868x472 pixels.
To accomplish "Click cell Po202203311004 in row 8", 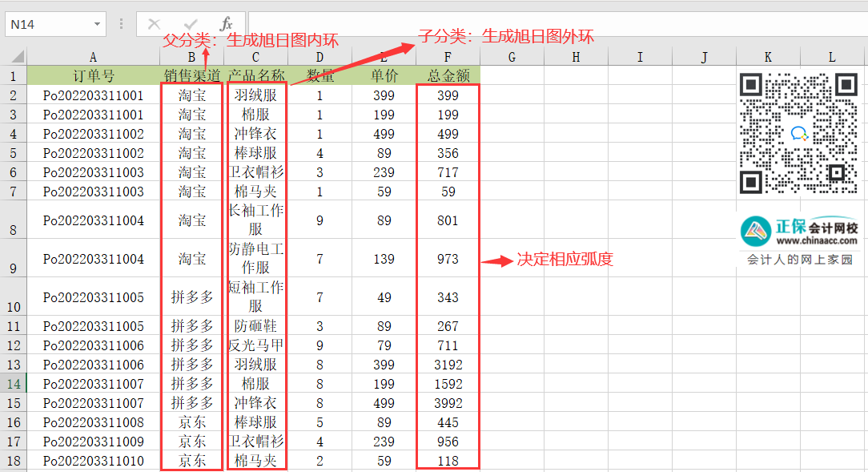I will point(93,220).
